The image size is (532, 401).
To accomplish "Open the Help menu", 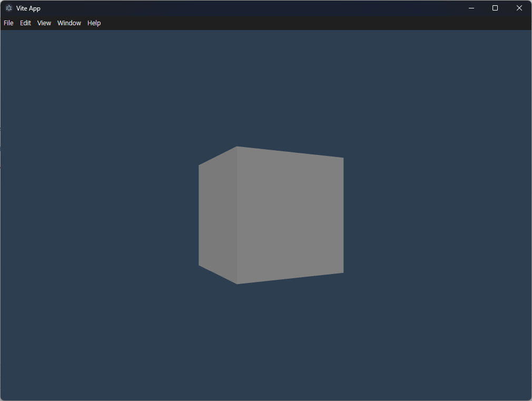I will (x=94, y=23).
